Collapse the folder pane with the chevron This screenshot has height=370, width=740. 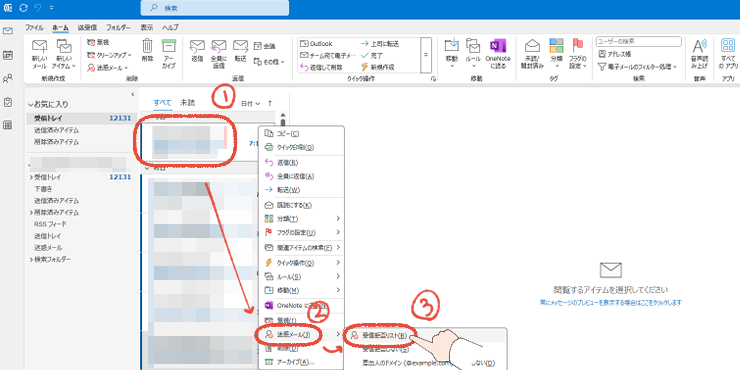click(133, 94)
